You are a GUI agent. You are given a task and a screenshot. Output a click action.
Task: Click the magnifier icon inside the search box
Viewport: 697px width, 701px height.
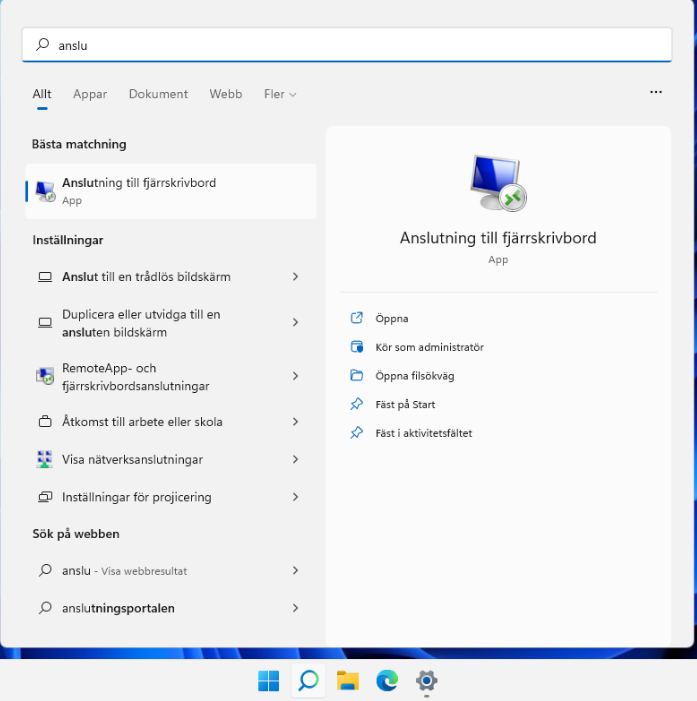(42, 44)
